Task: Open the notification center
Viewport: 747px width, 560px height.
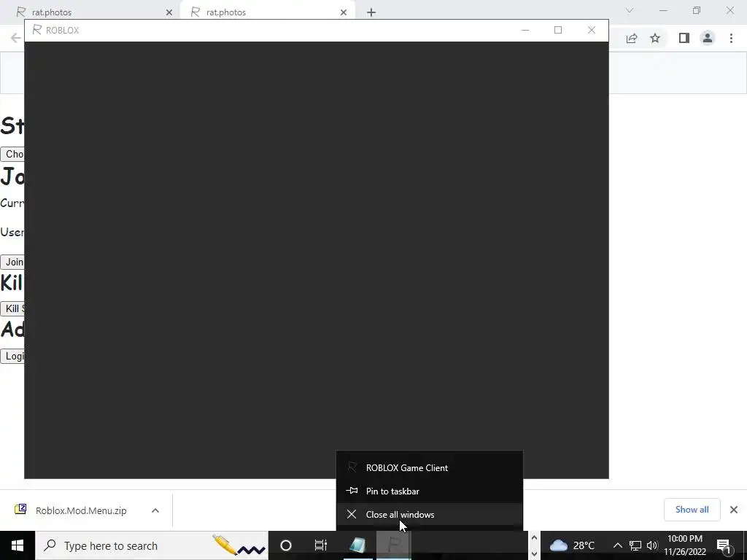Action: pos(724,545)
